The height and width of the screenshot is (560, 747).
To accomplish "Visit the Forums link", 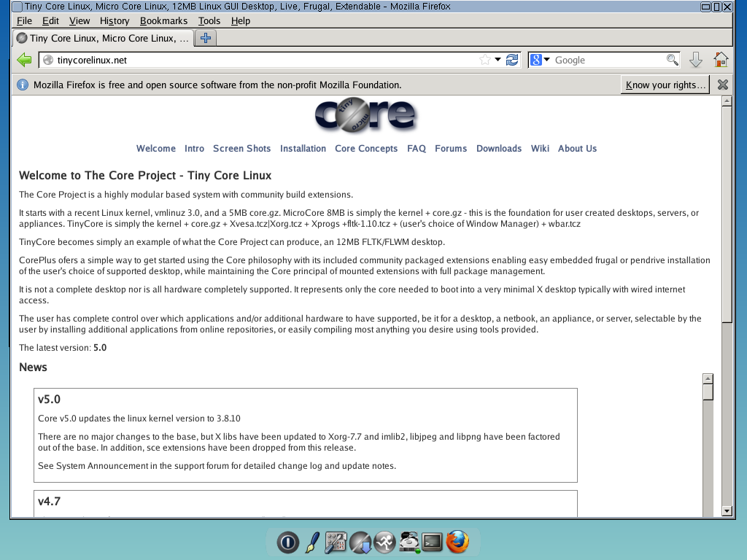I will coord(451,149).
